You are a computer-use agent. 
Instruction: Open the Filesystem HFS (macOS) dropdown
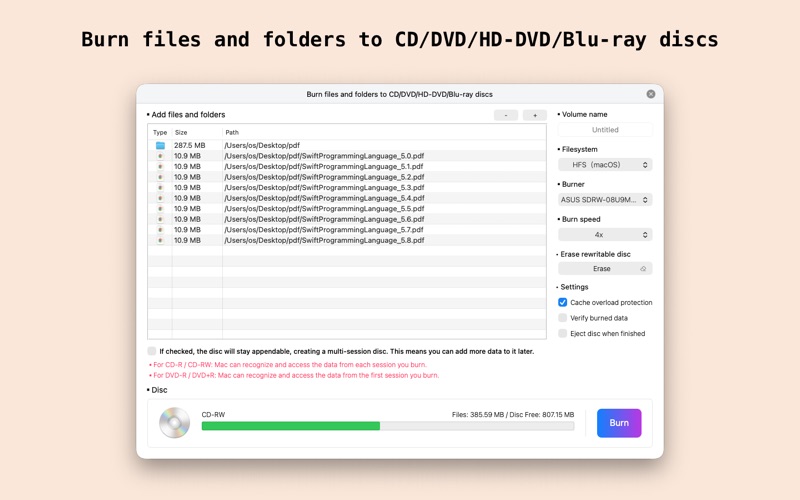tap(605, 165)
